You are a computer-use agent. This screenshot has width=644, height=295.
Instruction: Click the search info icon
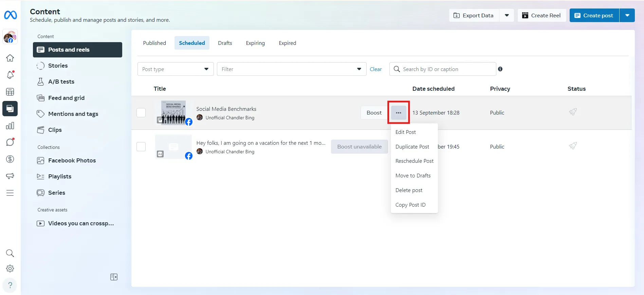tap(500, 69)
